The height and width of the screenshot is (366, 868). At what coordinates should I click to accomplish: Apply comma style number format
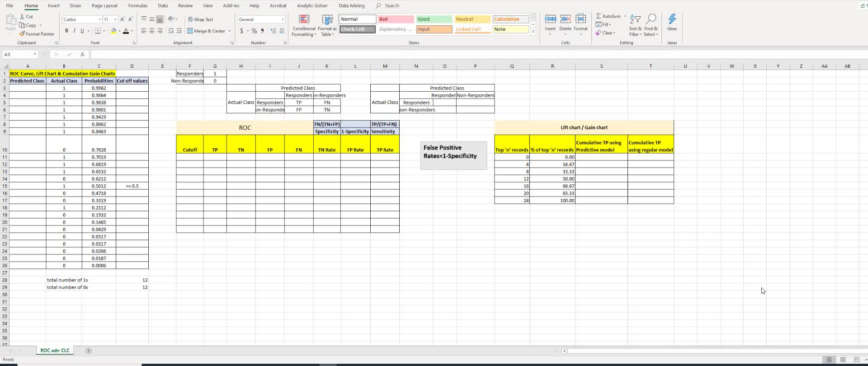point(262,31)
